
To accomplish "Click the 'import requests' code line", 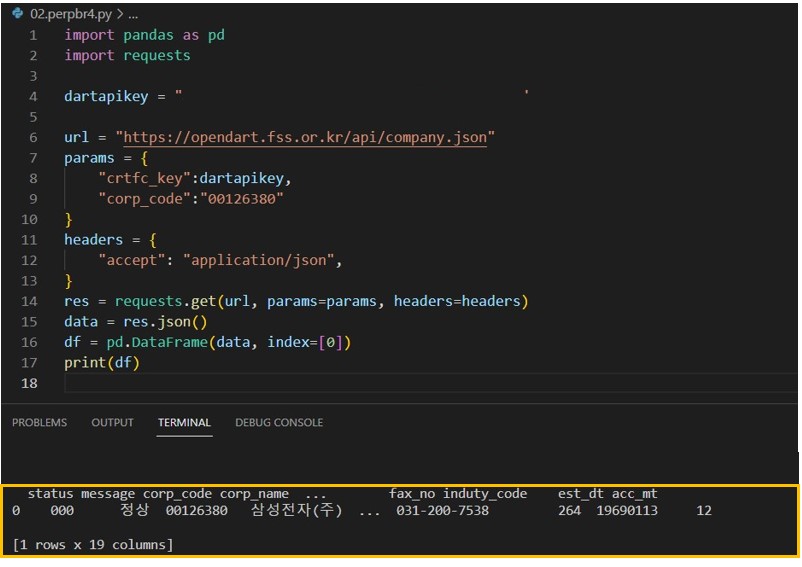I will pos(127,55).
